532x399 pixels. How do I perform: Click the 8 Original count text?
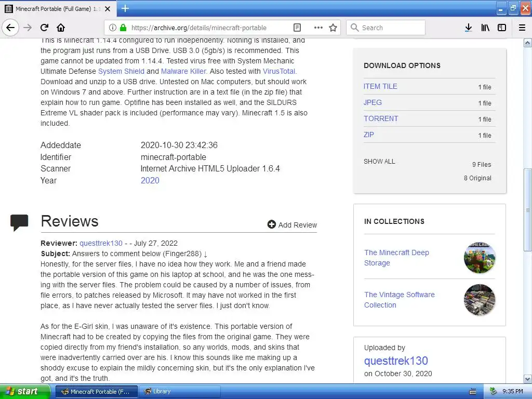coord(478,178)
